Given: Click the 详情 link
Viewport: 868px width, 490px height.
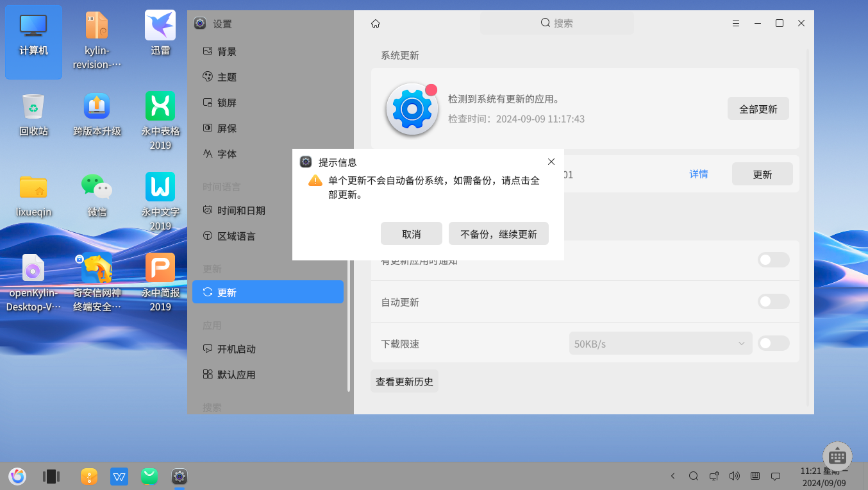Looking at the screenshot, I should pyautogui.click(x=699, y=174).
